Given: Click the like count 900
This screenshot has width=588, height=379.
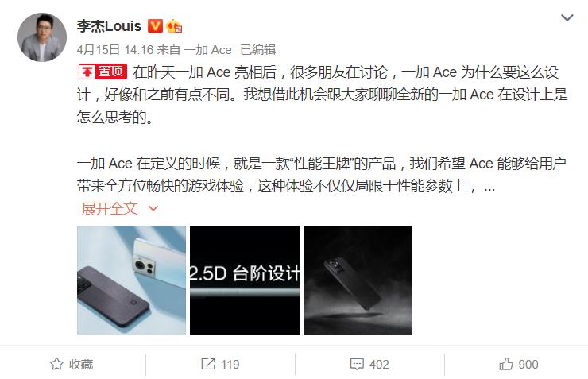Looking at the screenshot, I should click(528, 365).
